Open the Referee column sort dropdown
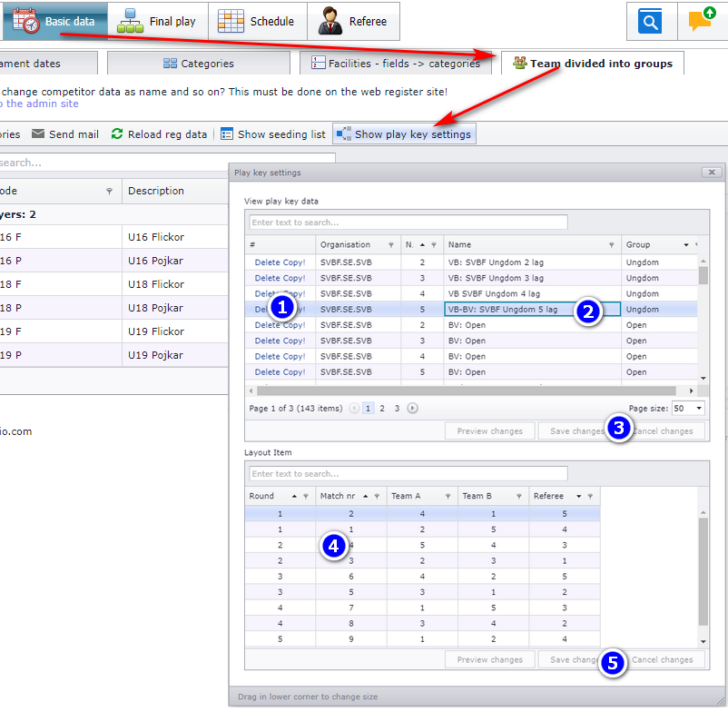The width and height of the screenshot is (728, 712). click(x=579, y=497)
